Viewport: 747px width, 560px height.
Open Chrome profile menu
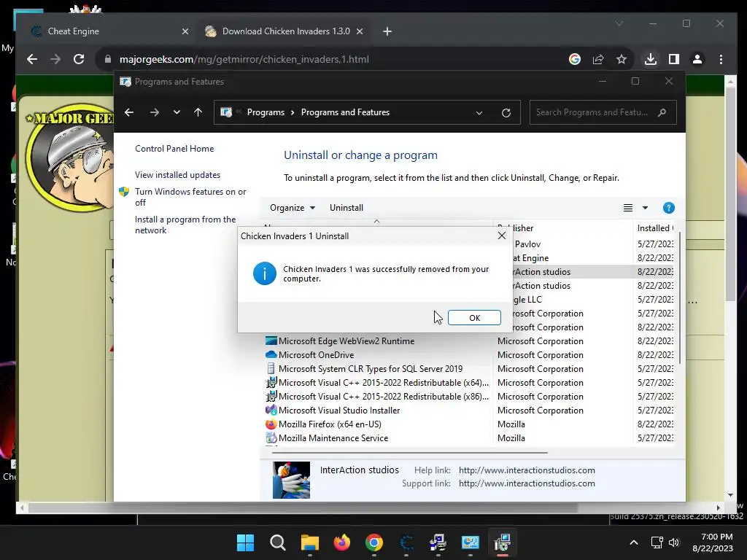click(697, 59)
